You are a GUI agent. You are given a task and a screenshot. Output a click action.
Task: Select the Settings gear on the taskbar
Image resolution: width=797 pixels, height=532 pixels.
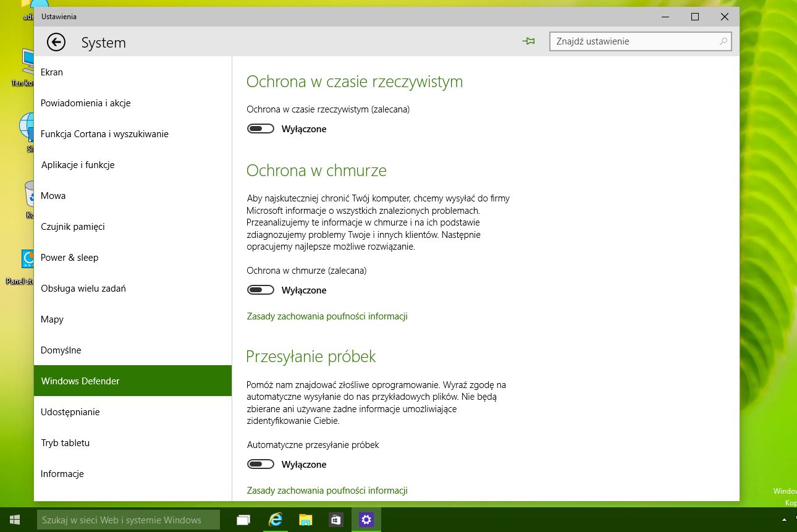pos(366,519)
